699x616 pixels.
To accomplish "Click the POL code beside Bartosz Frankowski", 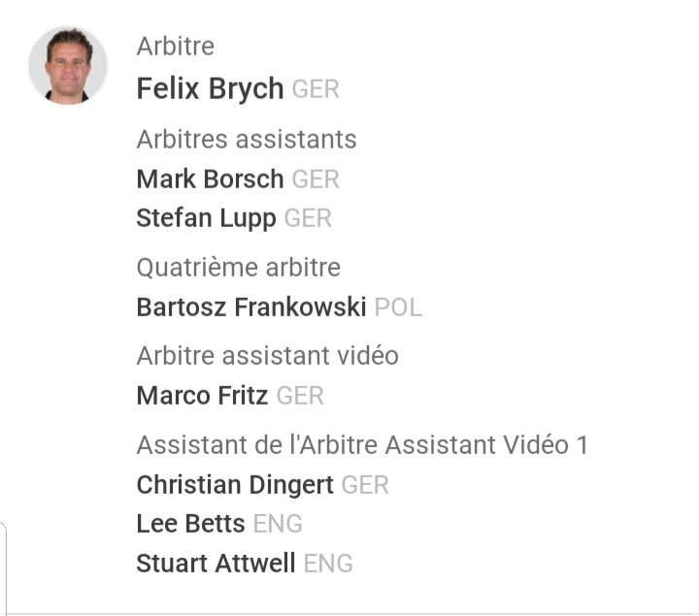I will [398, 308].
